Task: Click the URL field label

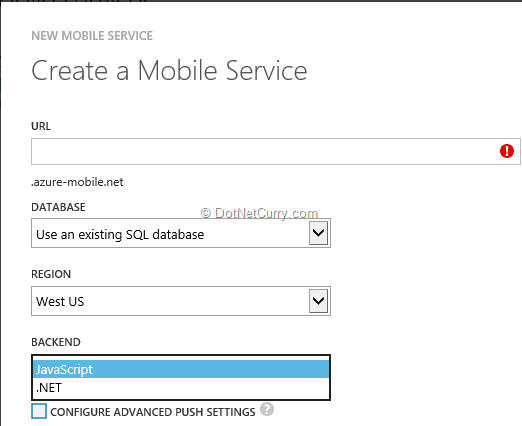Action: (41, 126)
